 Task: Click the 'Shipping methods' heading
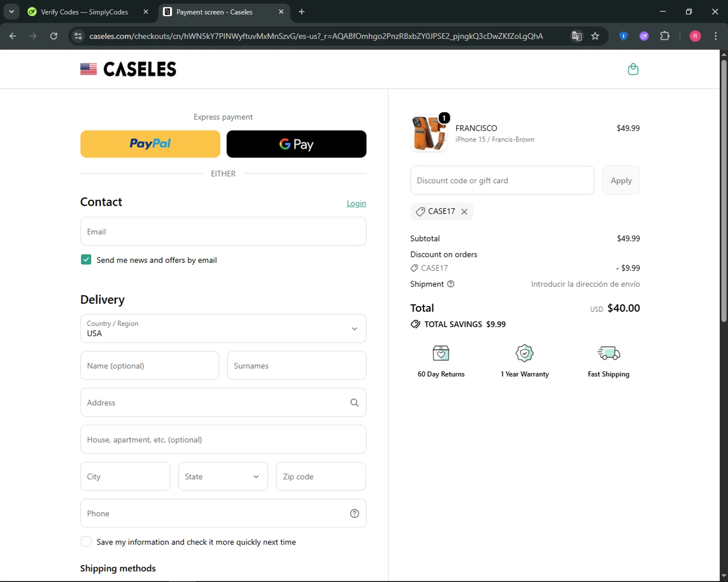coord(118,568)
